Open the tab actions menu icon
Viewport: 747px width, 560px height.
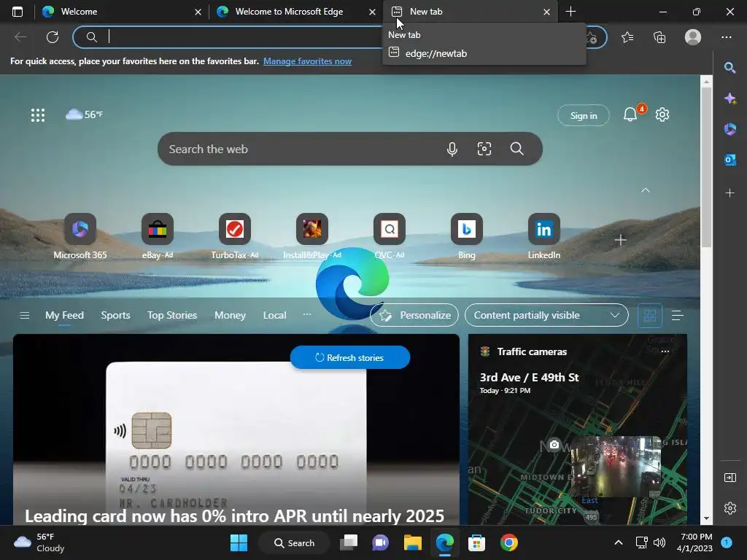[x=18, y=12]
